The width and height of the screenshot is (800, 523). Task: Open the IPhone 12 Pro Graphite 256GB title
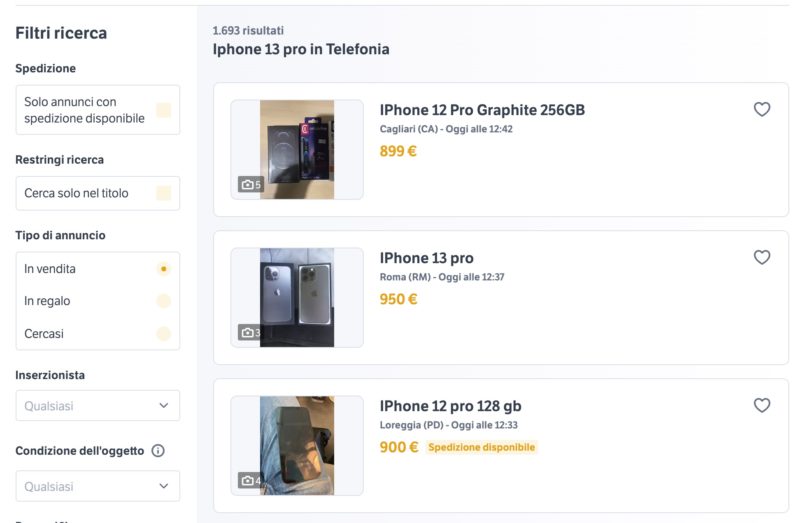pos(482,110)
